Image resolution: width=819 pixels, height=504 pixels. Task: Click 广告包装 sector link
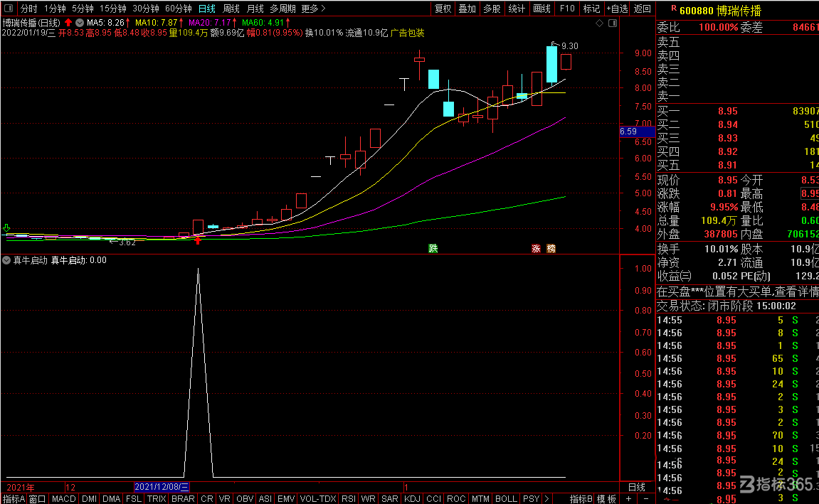(x=408, y=33)
